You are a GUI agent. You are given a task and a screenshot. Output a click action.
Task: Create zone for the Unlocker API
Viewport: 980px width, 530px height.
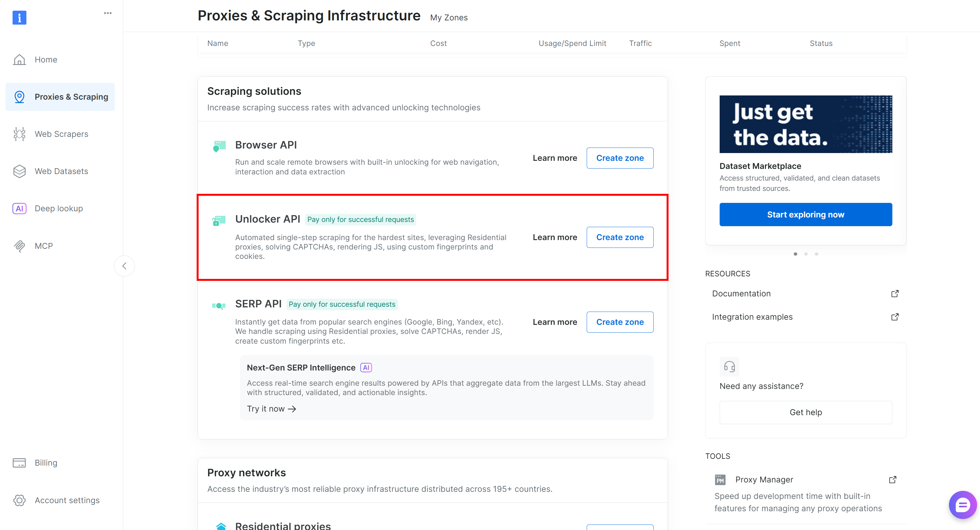pyautogui.click(x=620, y=237)
